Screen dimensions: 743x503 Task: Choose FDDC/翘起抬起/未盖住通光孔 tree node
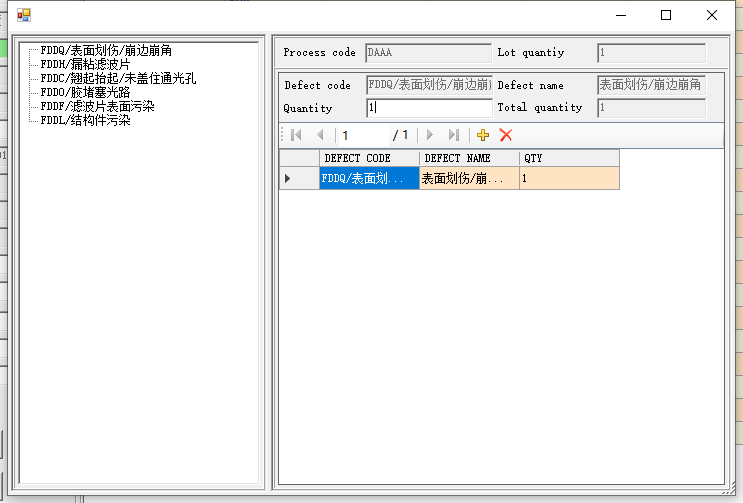pyautogui.click(x=118, y=78)
